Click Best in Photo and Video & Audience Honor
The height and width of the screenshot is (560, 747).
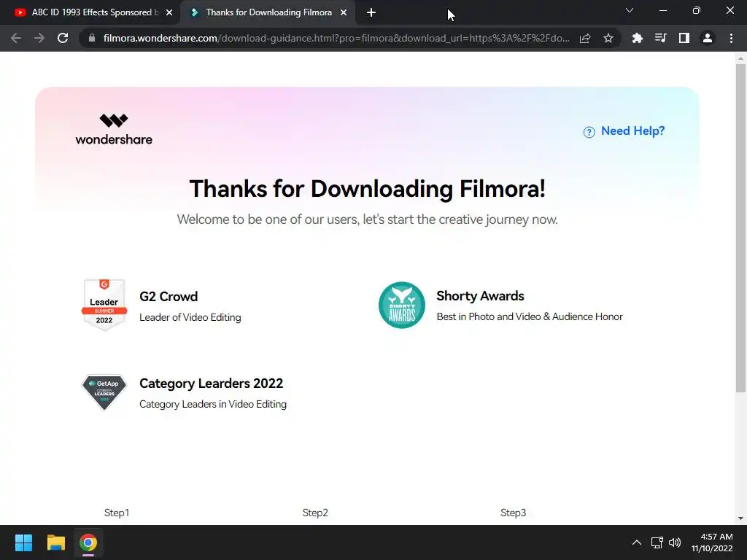(x=530, y=316)
